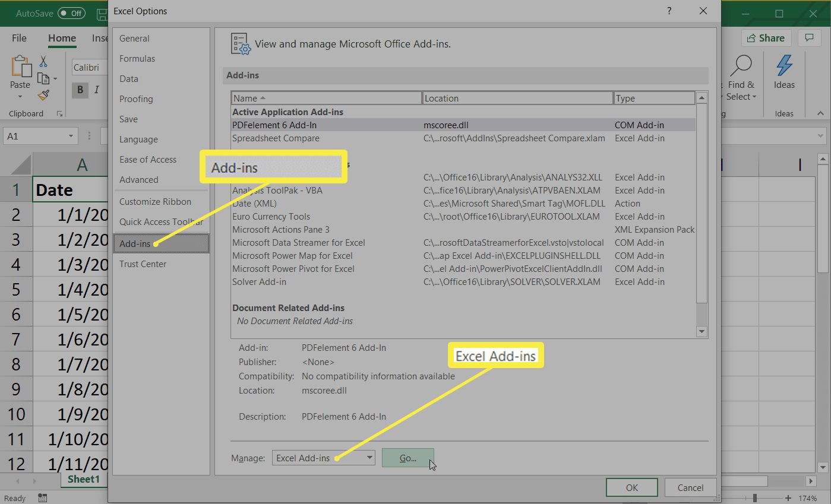Click the Paste clipboard icon
Image resolution: width=831 pixels, height=504 pixels.
coord(21,67)
